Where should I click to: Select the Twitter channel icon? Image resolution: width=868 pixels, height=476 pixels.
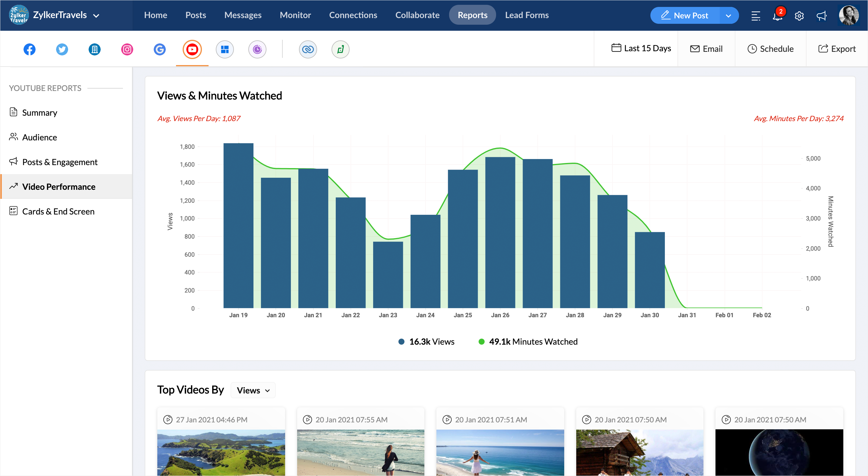(62, 49)
